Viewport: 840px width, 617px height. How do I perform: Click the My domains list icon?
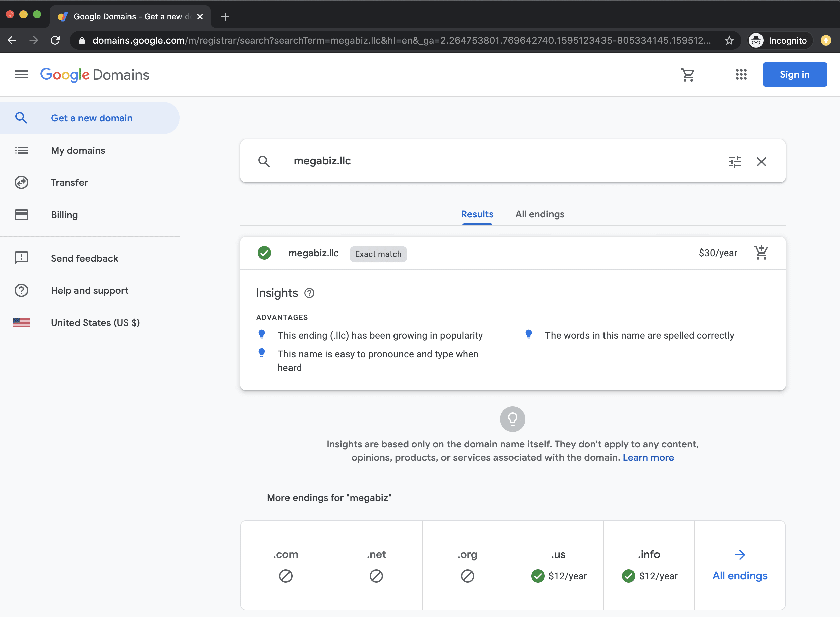[21, 150]
